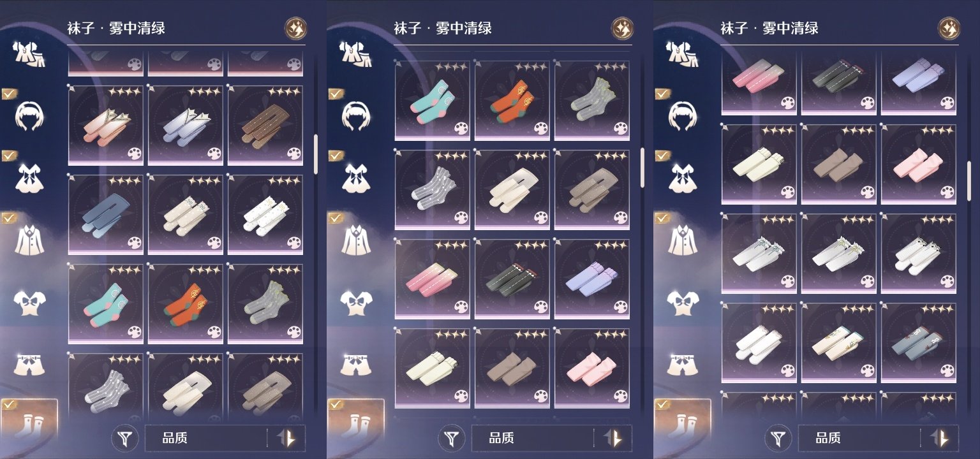The width and height of the screenshot is (980, 459).
Task: Select white star-pattern socks item
Action: [265, 215]
